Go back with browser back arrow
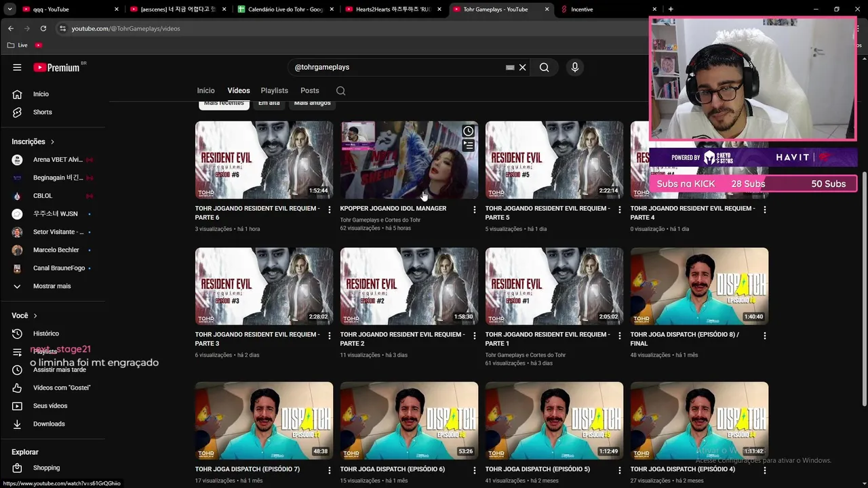The height and width of the screenshot is (488, 868). pos(11,28)
